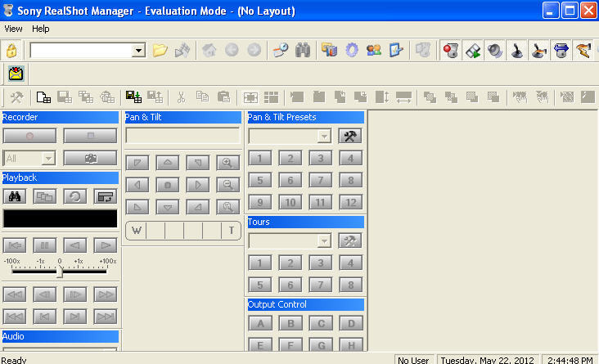Click the Recorder red record button
This screenshot has height=364, width=599.
point(29,136)
